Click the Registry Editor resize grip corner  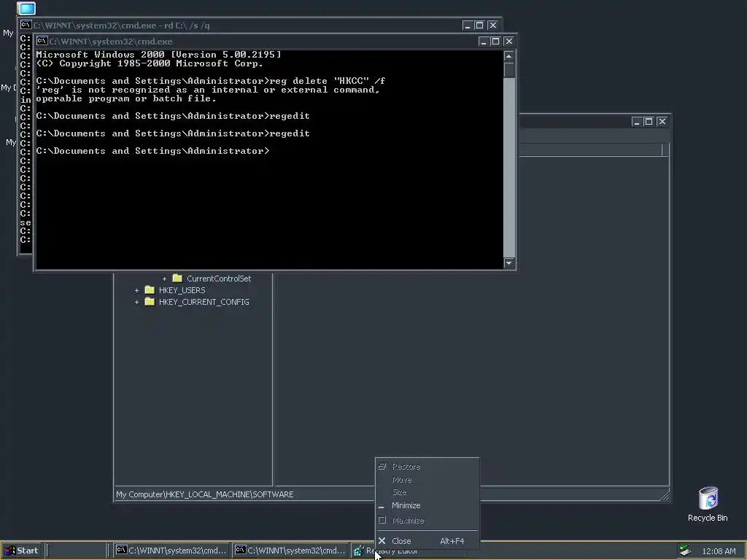click(665, 495)
